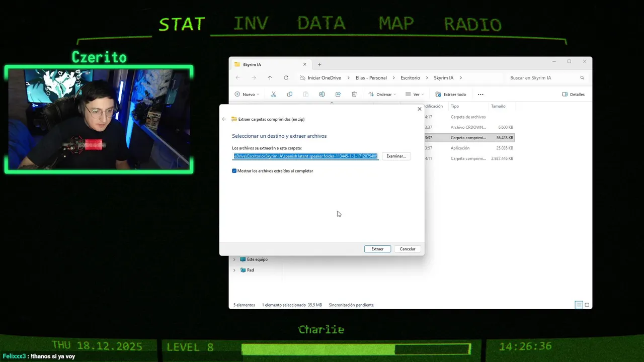
Task: Sort by the Tipo column header
Action: click(x=469, y=106)
